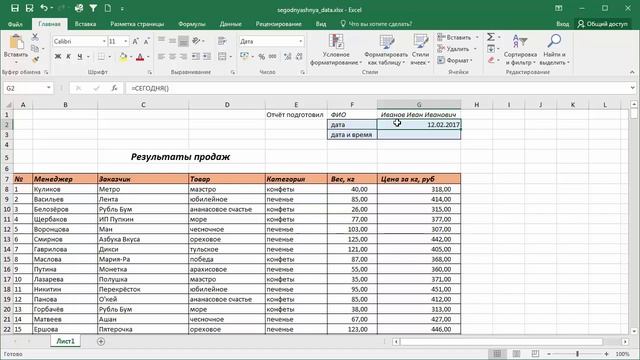This screenshot has height=360, width=640.
Task: Open Условное форматирование menu
Action: pyautogui.click(x=336, y=50)
